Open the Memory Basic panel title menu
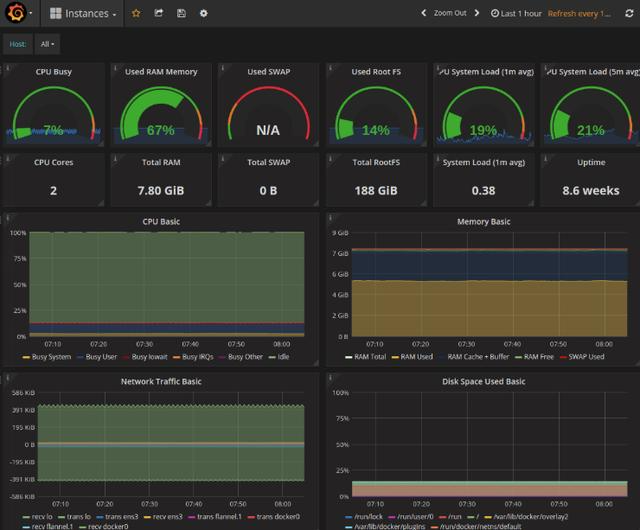640x530 pixels. [483, 222]
